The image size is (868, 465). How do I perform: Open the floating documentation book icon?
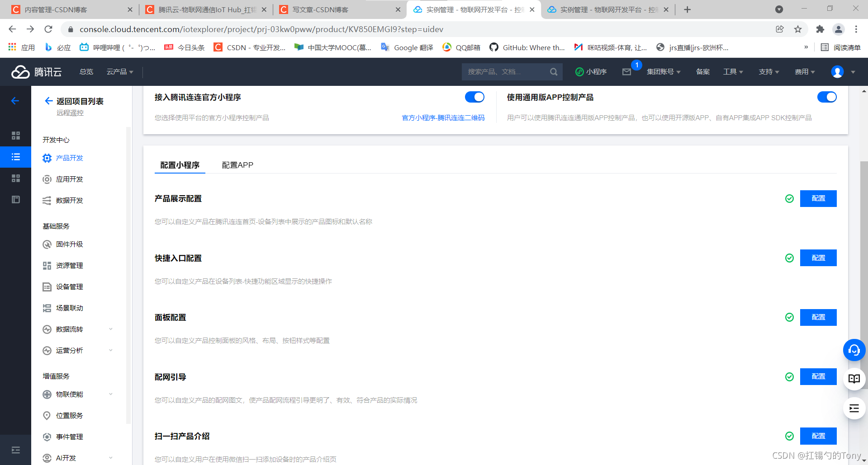(854, 379)
